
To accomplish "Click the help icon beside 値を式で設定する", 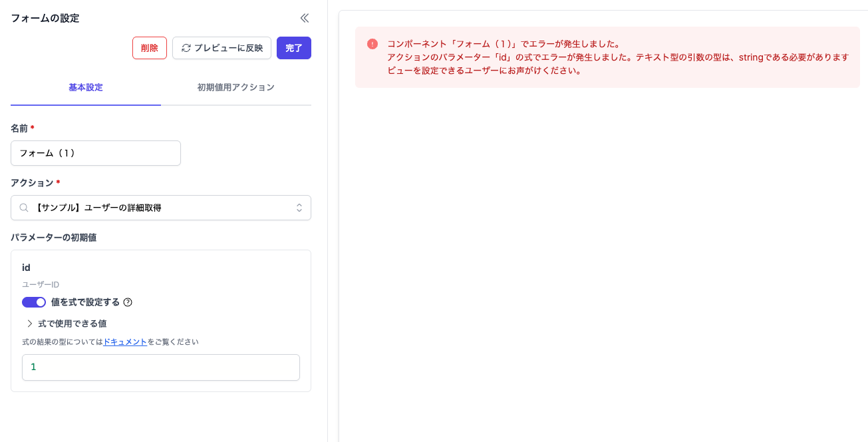I will [128, 302].
